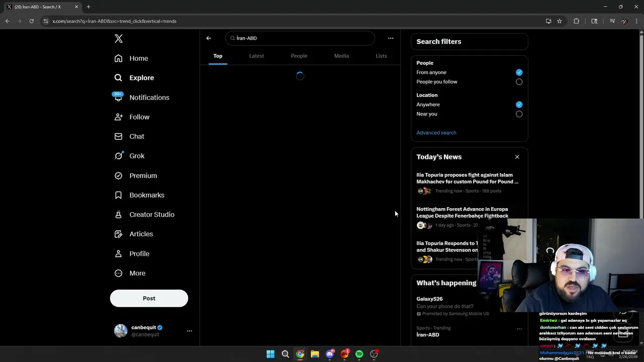Switch to the Latest tab

(x=257, y=56)
